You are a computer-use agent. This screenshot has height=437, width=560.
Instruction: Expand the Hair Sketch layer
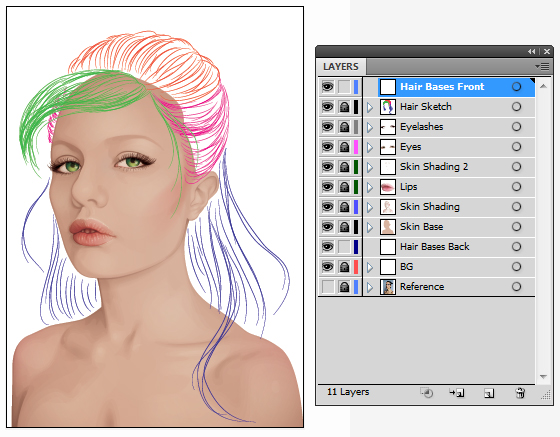point(370,107)
